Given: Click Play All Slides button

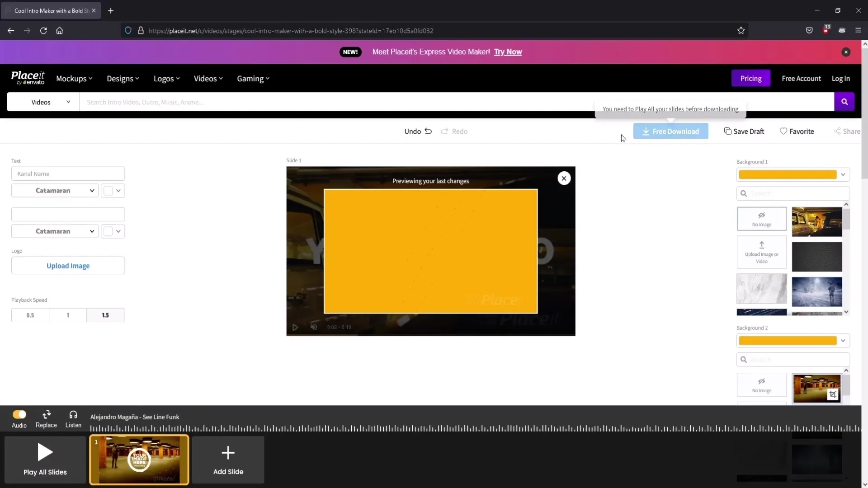Looking at the screenshot, I should (45, 460).
